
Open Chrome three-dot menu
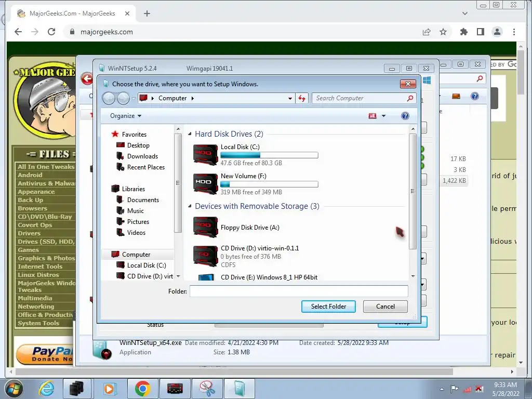coord(514,32)
